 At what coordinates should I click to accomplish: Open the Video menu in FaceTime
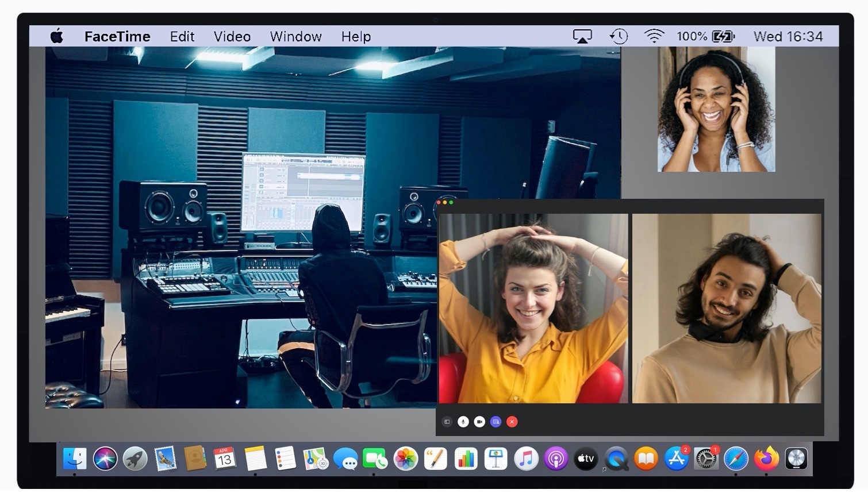(232, 36)
